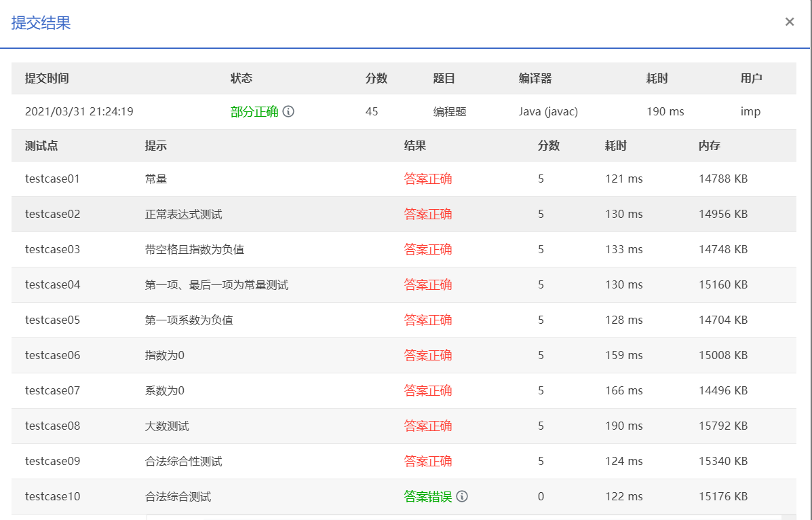Click the hint 系数为0
The height and width of the screenshot is (520, 812).
pyautogui.click(x=165, y=390)
